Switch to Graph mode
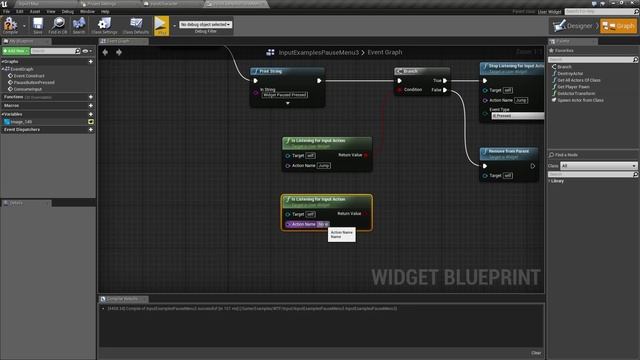The height and width of the screenshot is (360, 640). 618,26
